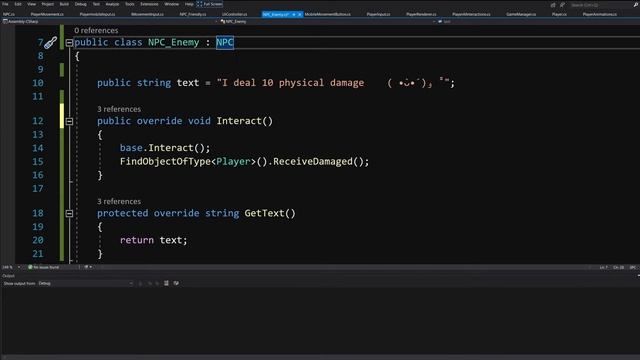The height and width of the screenshot is (360, 640).
Task: Open the Debug menu
Action: click(x=80, y=4)
